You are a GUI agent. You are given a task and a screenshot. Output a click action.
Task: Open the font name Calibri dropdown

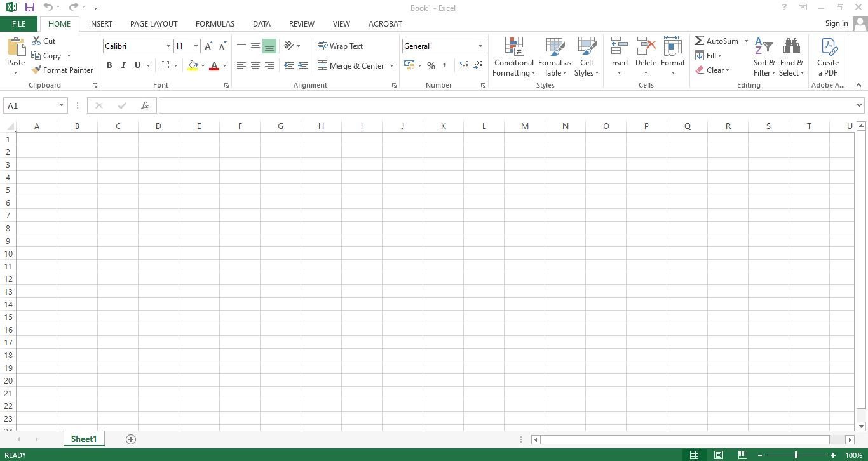(168, 46)
